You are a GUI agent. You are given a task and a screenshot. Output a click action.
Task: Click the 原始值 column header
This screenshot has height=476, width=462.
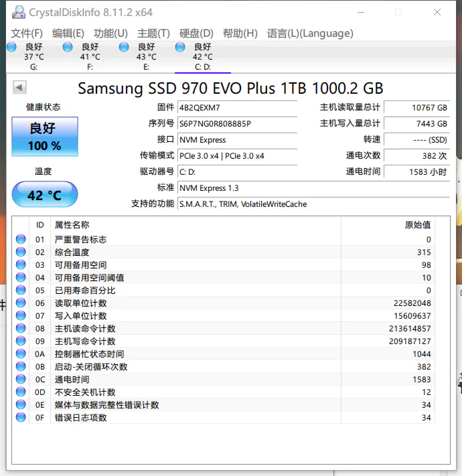coord(388,225)
